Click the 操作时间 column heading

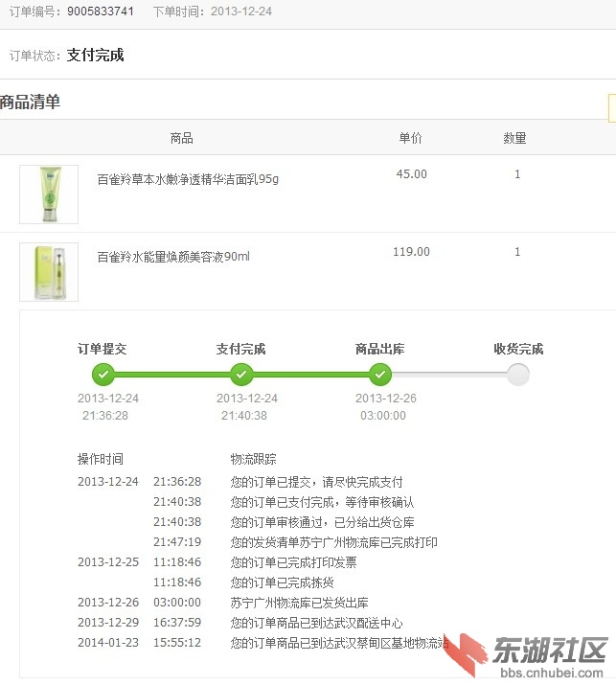click(101, 459)
